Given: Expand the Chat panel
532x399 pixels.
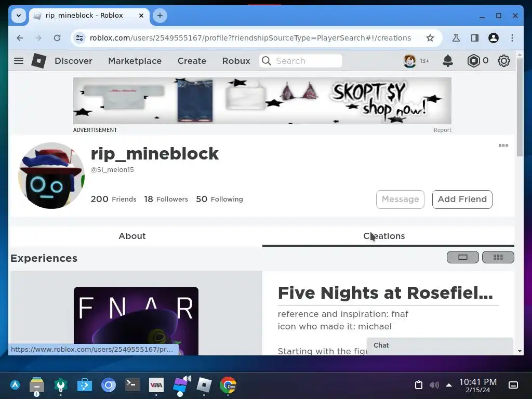Looking at the screenshot, I should [440, 345].
